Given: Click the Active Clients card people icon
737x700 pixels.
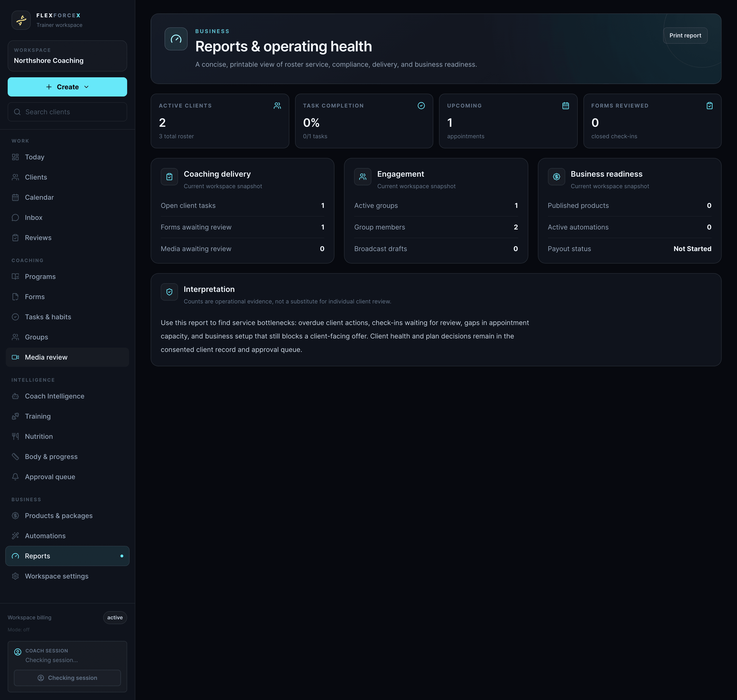Looking at the screenshot, I should pyautogui.click(x=277, y=106).
